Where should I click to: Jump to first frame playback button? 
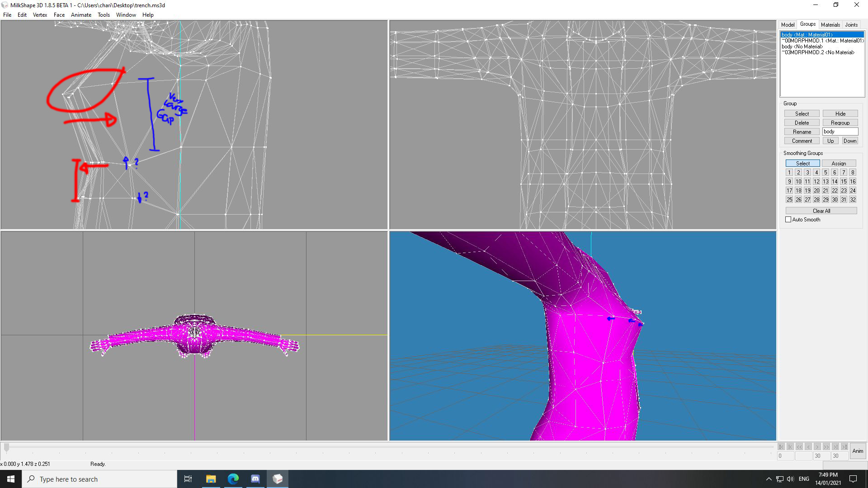pyautogui.click(x=781, y=447)
